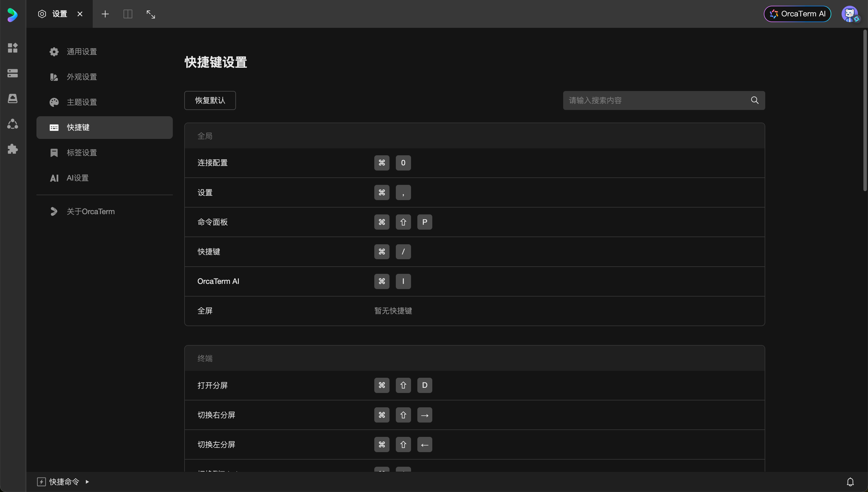
Task: Click the OrcaTerm logo icon
Action: coord(13,15)
